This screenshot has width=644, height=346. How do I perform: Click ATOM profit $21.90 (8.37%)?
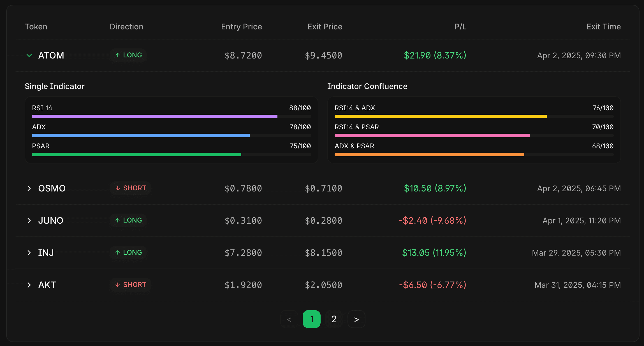pos(435,55)
